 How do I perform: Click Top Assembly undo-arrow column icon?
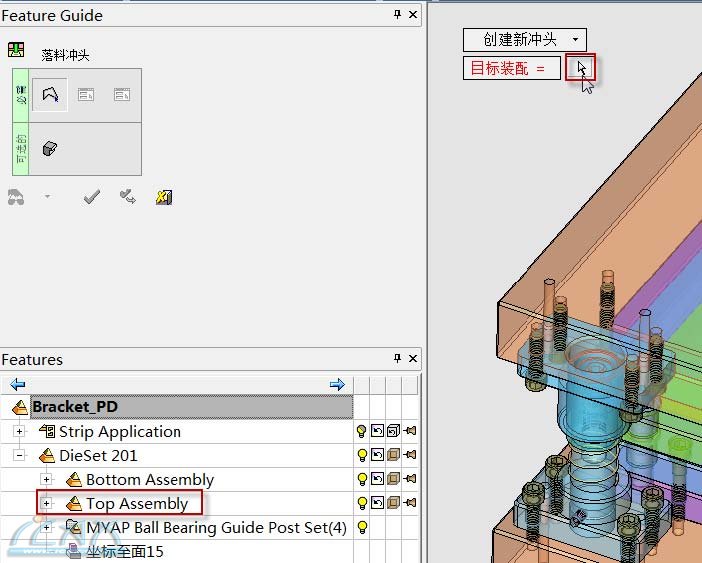pos(377,503)
